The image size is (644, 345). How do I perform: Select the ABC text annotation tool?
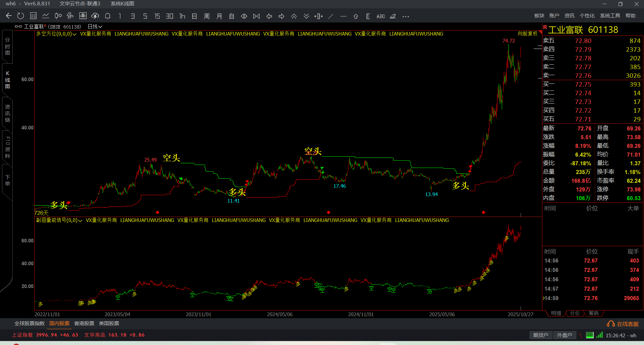click(380, 16)
